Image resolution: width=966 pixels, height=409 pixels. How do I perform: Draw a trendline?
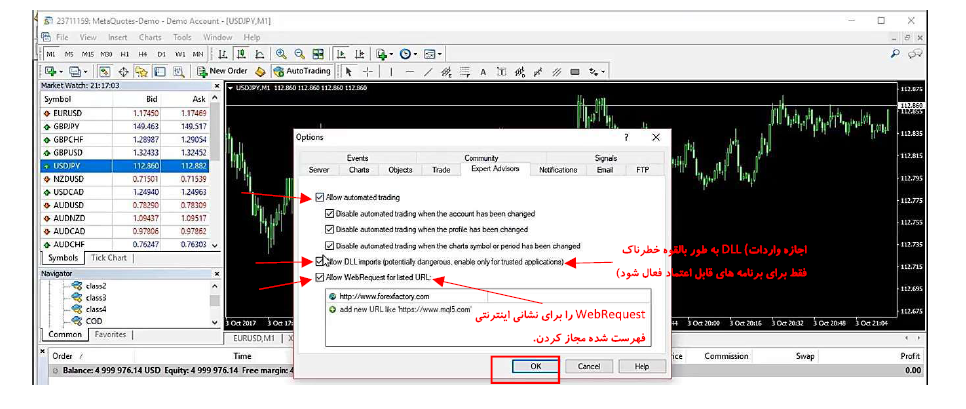coord(428,71)
